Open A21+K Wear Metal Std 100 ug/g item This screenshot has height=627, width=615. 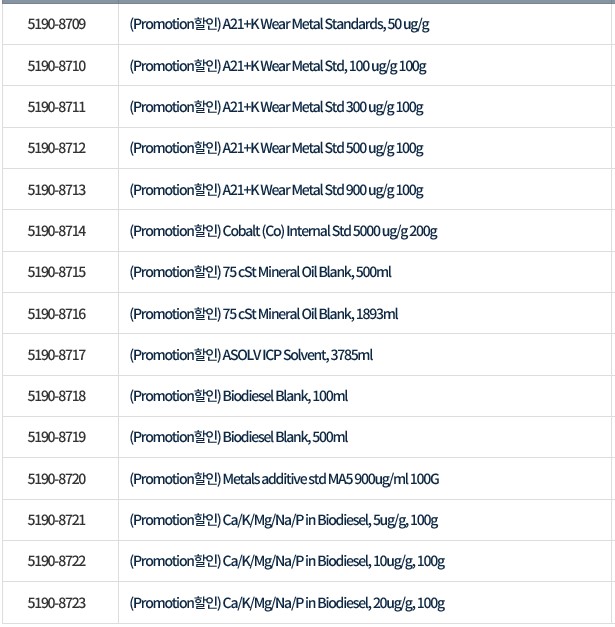click(278, 66)
